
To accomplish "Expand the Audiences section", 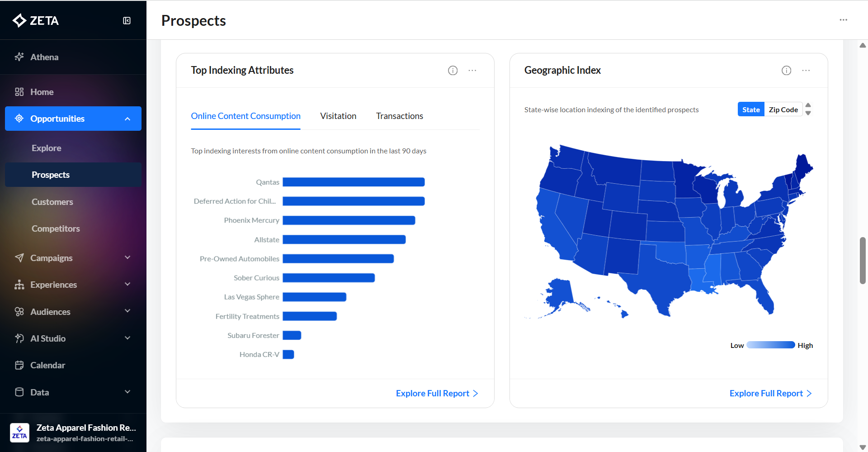I will (127, 311).
